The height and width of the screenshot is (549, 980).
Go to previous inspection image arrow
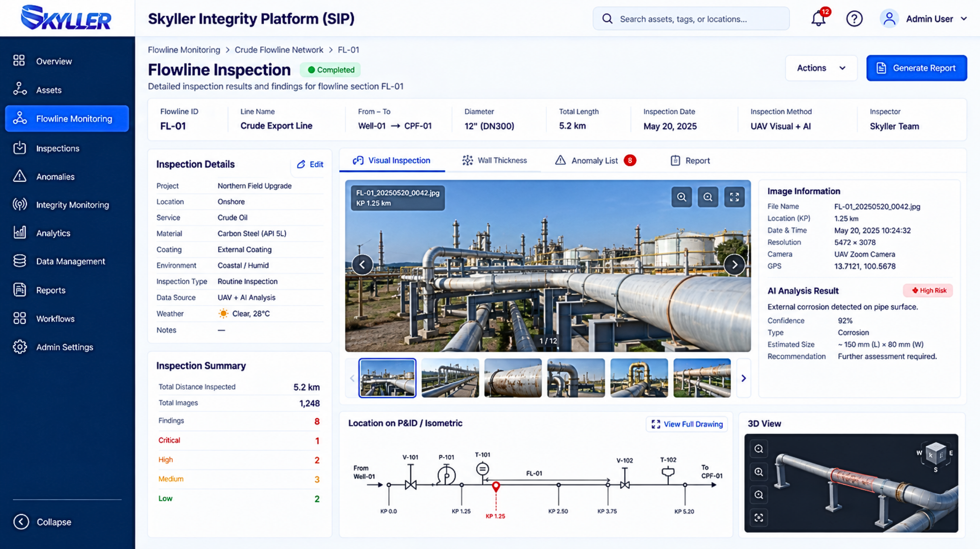[362, 265]
